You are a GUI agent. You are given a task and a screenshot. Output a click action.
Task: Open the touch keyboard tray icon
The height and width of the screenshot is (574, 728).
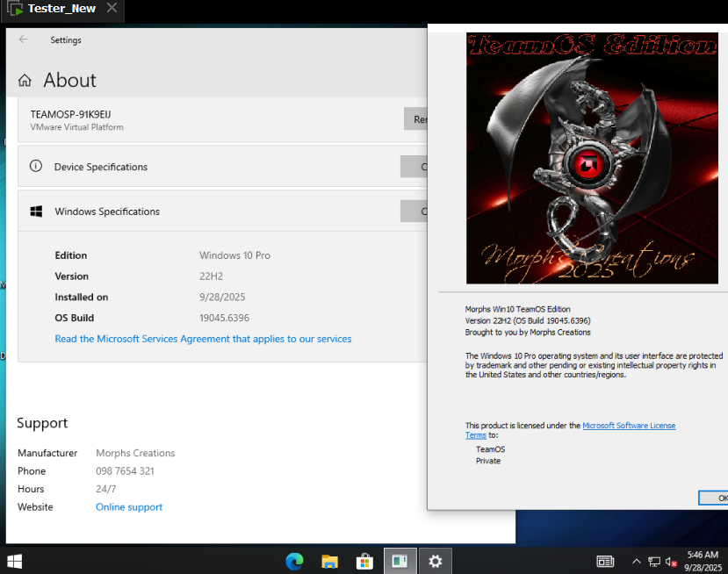point(605,562)
